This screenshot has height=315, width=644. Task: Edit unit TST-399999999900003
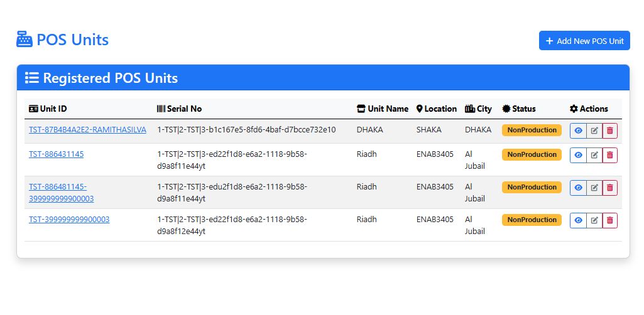pyautogui.click(x=594, y=220)
